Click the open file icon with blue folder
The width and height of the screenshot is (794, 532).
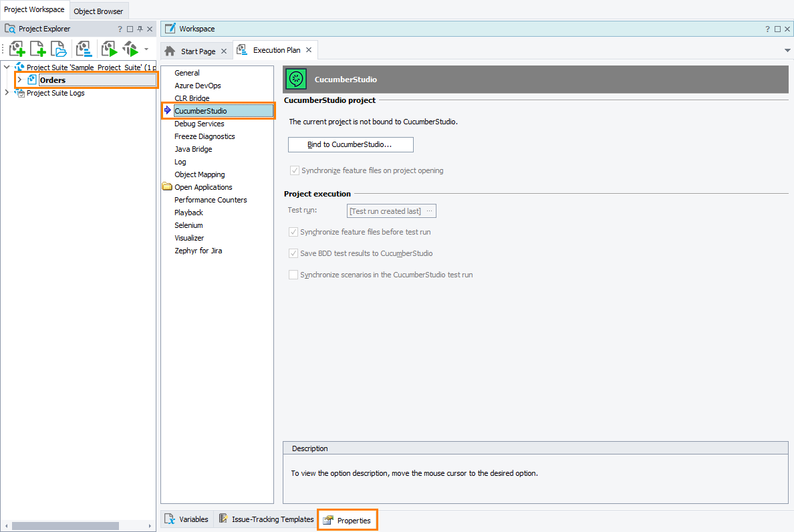coord(59,49)
